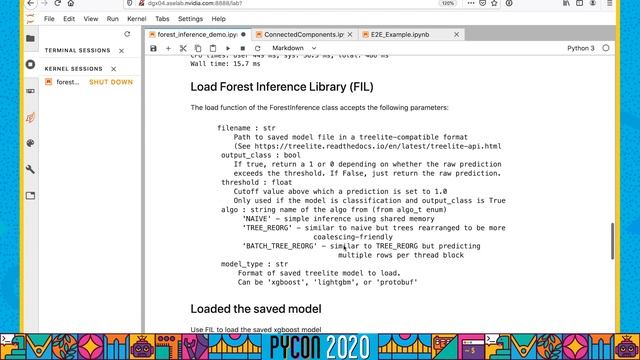Viewport: 640px width, 360px height.
Task: Click the 'Wall time: 15.7 ms' output
Action: (225, 64)
